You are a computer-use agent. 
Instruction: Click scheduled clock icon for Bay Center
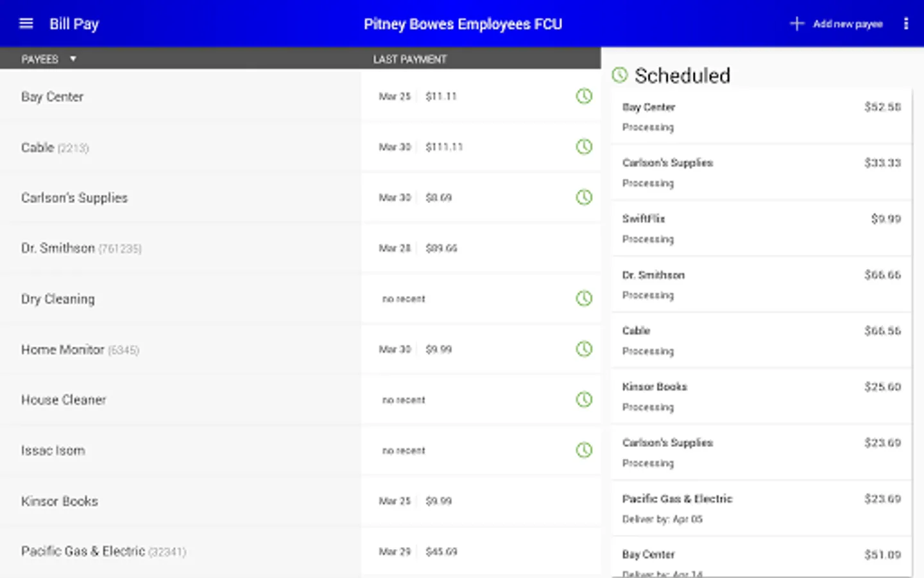(584, 96)
